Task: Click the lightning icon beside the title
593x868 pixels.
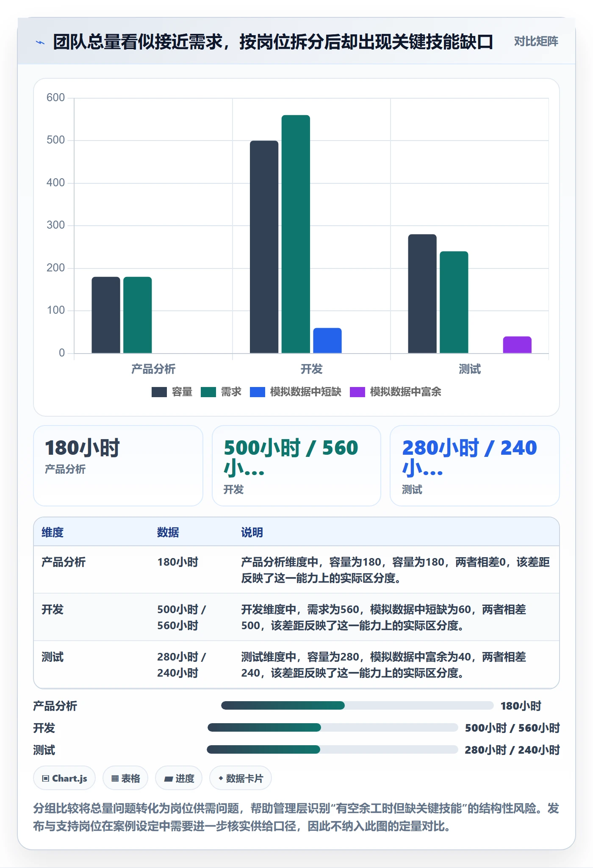Action: coord(40,42)
